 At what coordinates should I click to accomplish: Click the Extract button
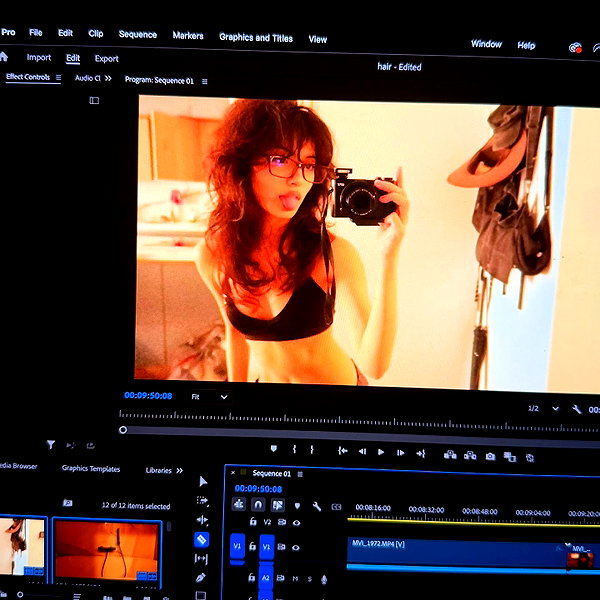[470, 455]
